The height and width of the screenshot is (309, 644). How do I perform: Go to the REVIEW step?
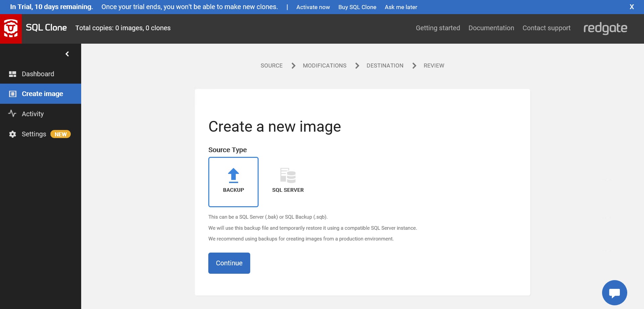point(434,65)
